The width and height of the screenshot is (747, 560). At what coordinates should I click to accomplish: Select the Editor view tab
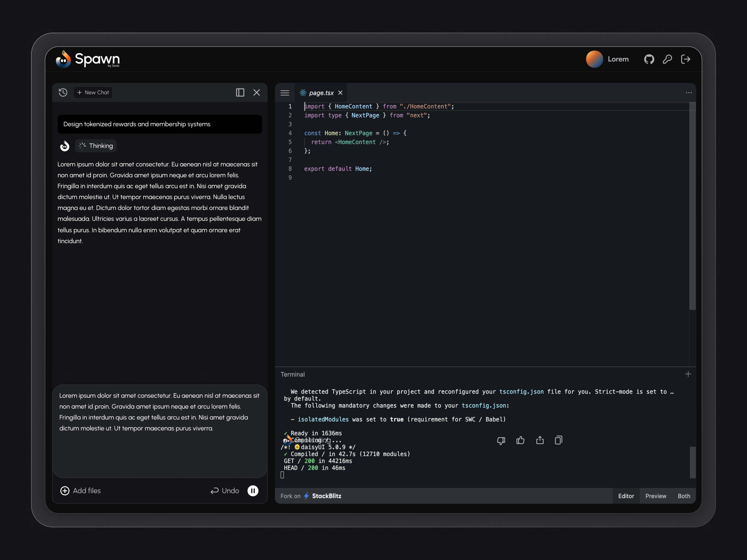[626, 496]
